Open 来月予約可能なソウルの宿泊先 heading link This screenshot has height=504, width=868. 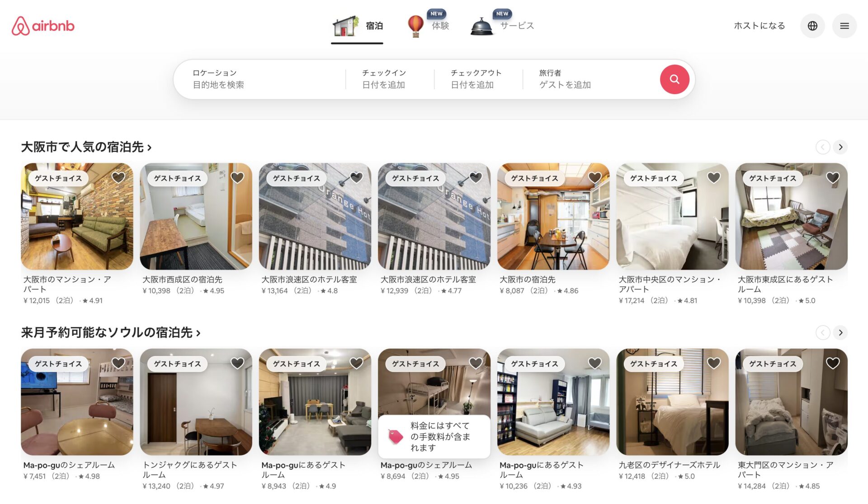tap(111, 333)
